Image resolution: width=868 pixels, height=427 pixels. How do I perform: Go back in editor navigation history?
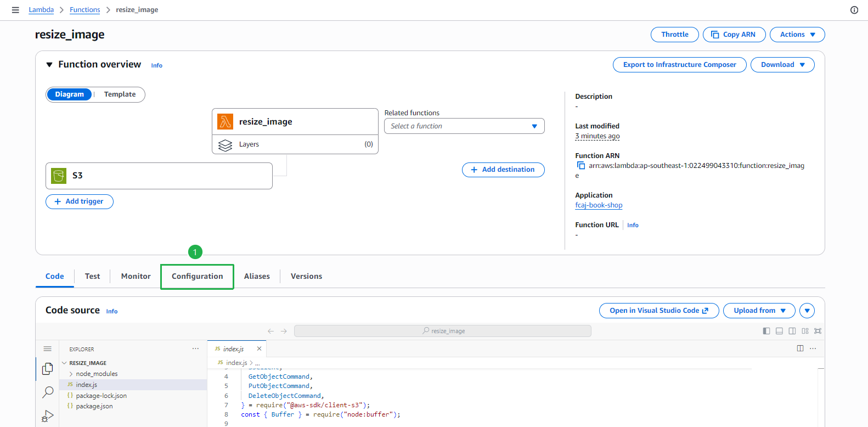(270, 331)
